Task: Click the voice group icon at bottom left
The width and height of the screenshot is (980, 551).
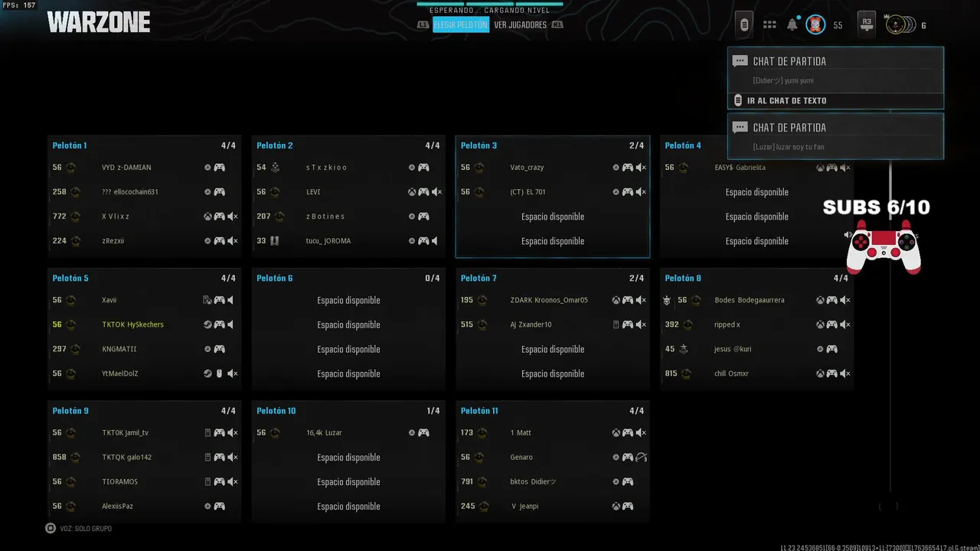Action: [x=51, y=528]
